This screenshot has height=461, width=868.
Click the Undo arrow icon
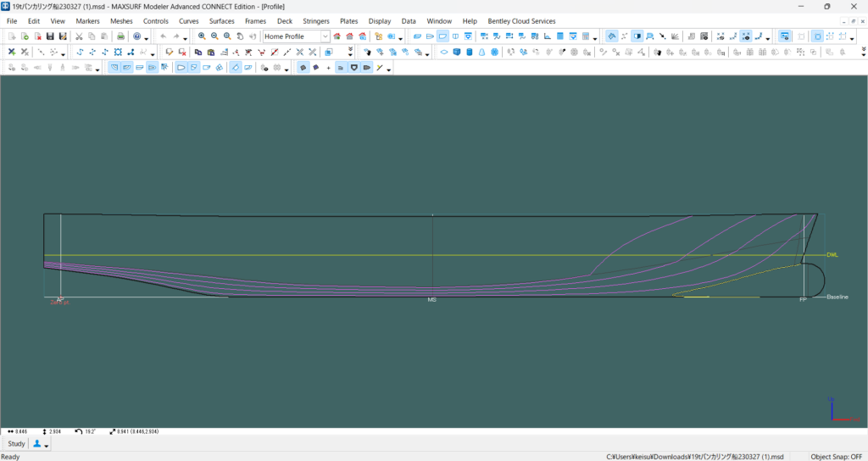click(x=164, y=36)
